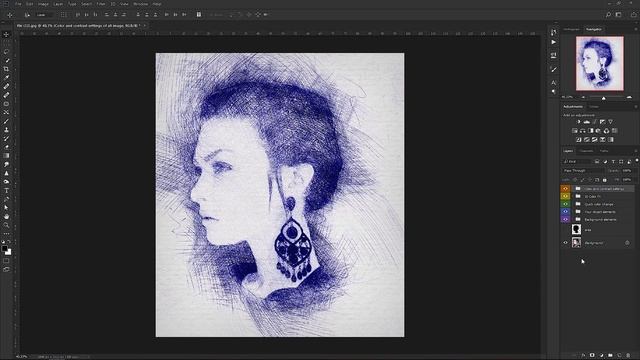The width and height of the screenshot is (640, 360).
Task: Open the File menu
Action: pos(18,4)
